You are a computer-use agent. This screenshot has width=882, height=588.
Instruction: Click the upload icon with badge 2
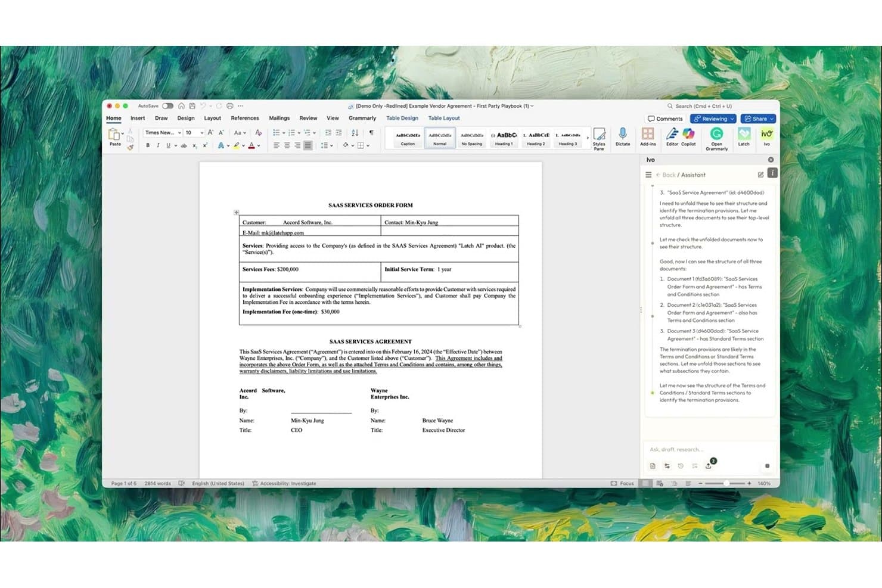click(709, 465)
